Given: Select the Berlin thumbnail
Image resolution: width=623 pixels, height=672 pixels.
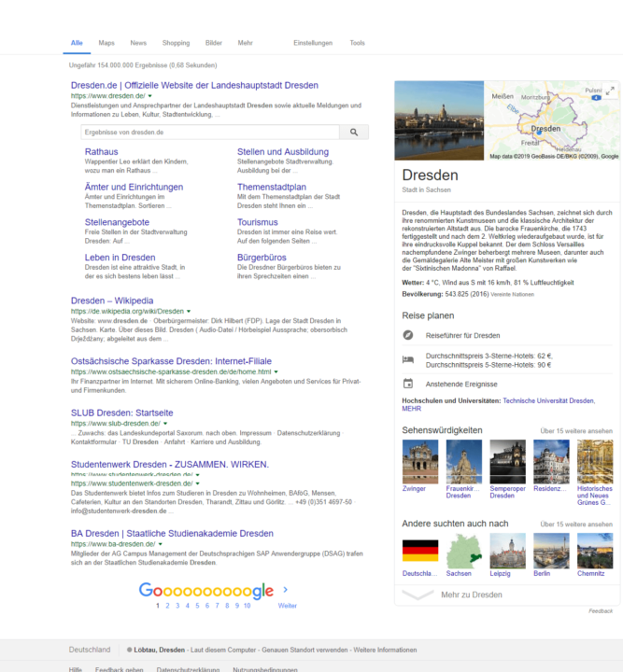Looking at the screenshot, I should (x=551, y=551).
